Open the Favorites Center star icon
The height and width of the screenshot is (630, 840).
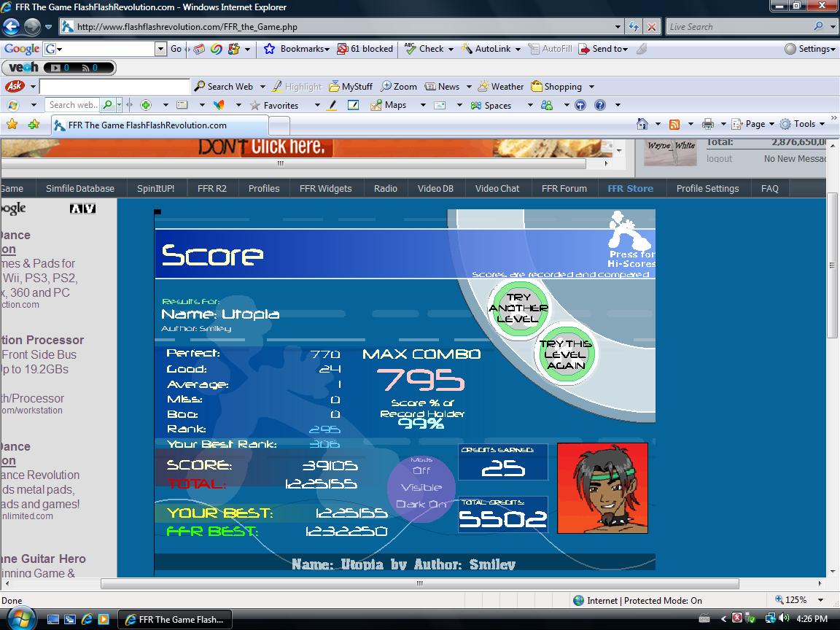[12, 125]
